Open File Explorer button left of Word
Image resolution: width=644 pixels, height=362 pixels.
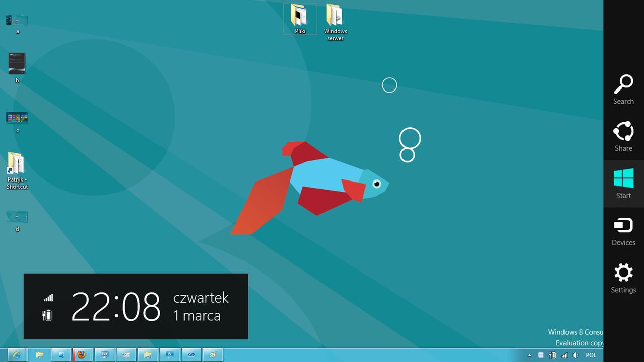(148, 355)
